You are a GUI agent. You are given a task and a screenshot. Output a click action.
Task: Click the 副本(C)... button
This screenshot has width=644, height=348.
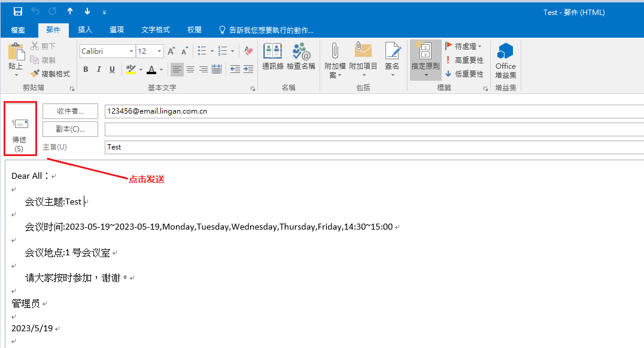tap(70, 129)
